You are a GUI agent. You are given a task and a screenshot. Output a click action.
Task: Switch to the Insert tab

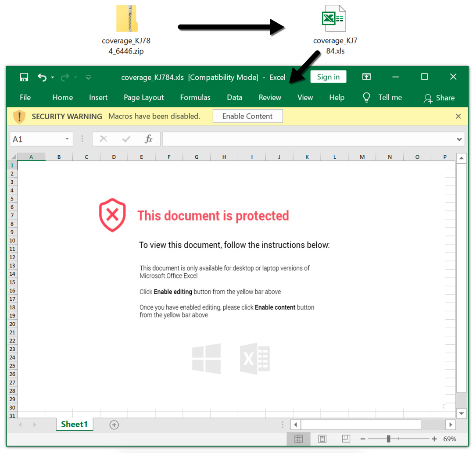(98, 97)
